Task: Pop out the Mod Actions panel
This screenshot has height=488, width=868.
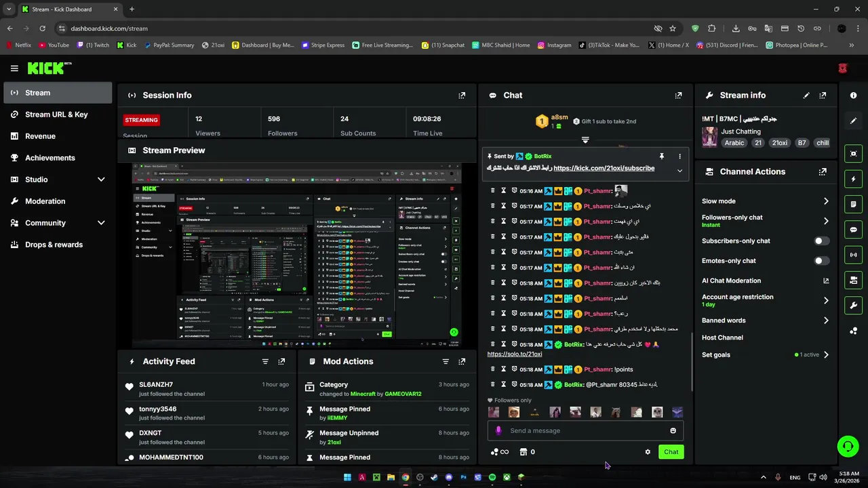Action: (x=462, y=362)
